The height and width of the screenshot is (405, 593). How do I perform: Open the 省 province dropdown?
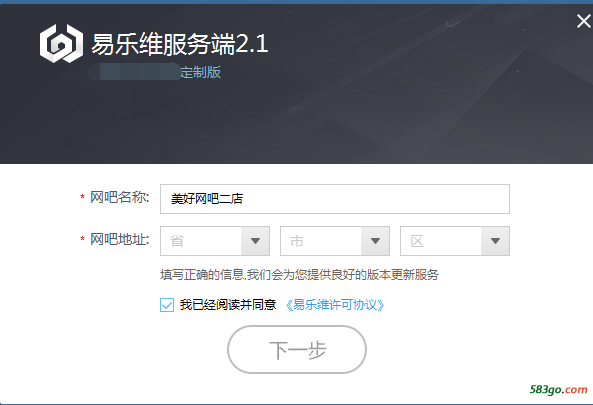point(215,241)
